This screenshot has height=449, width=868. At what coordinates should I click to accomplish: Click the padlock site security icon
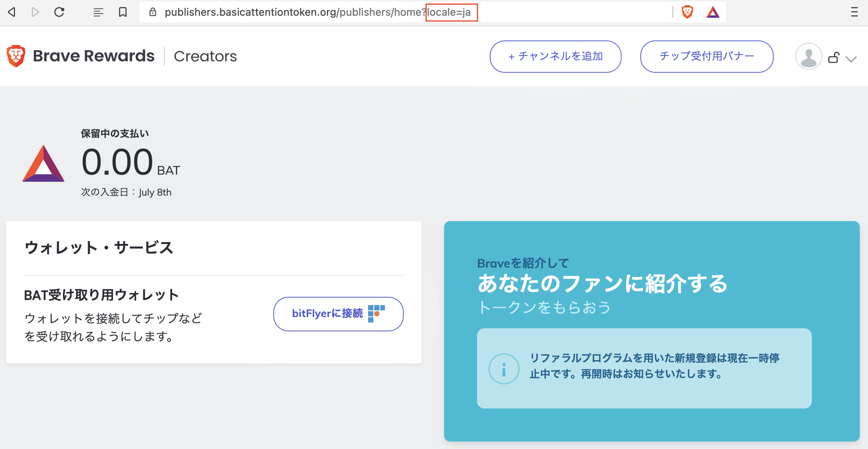[x=152, y=12]
